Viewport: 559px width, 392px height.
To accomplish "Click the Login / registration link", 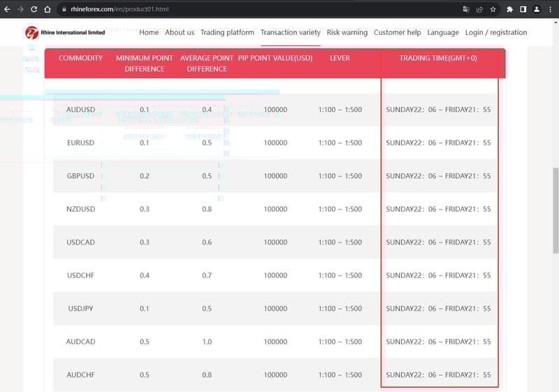I will point(496,32).
